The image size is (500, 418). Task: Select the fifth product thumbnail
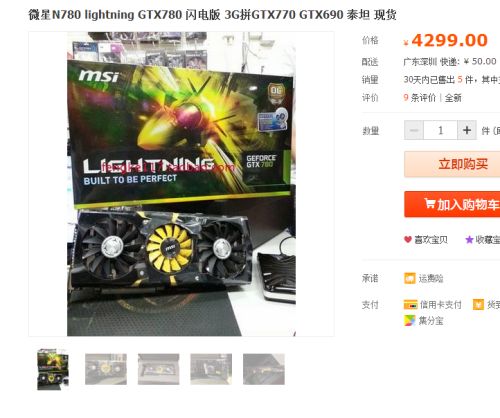pos(264,369)
